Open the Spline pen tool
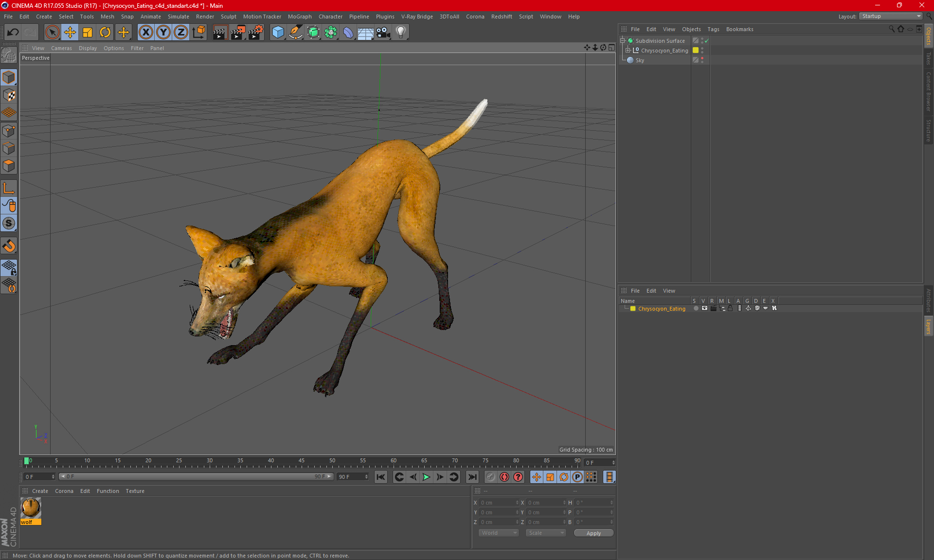The height and width of the screenshot is (560, 934). point(296,32)
